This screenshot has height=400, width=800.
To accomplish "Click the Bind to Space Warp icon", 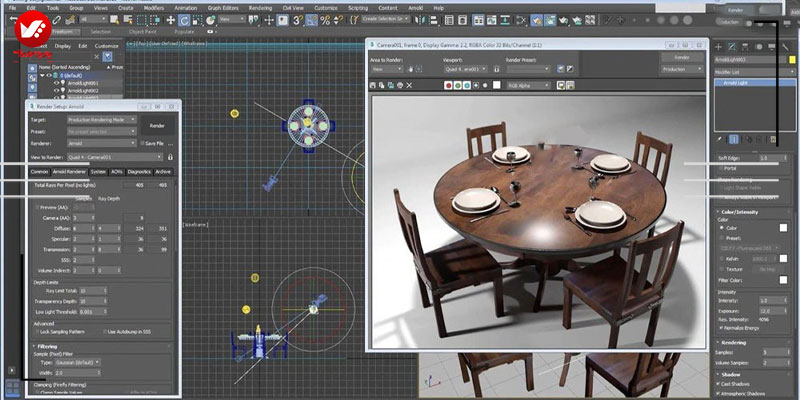I will (x=71, y=20).
